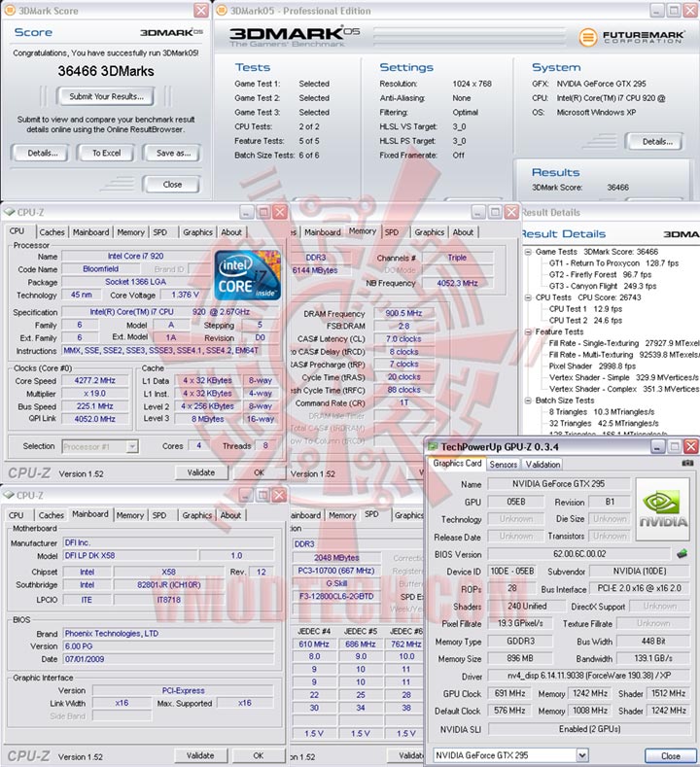700x767 pixels.
Task: Click the To Excel button
Action: 106,153
